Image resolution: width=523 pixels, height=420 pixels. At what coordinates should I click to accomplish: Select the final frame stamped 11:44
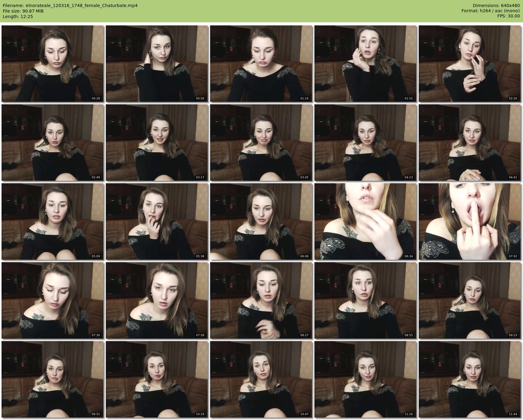[470, 379]
